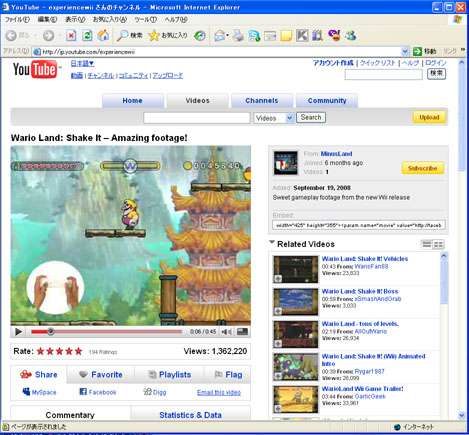469x435 pixels.
Task: Click the Embed code text field
Action: click(x=358, y=225)
